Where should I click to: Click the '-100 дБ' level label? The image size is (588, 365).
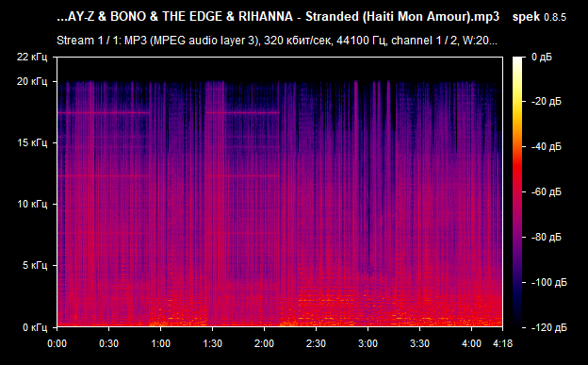[x=549, y=282]
